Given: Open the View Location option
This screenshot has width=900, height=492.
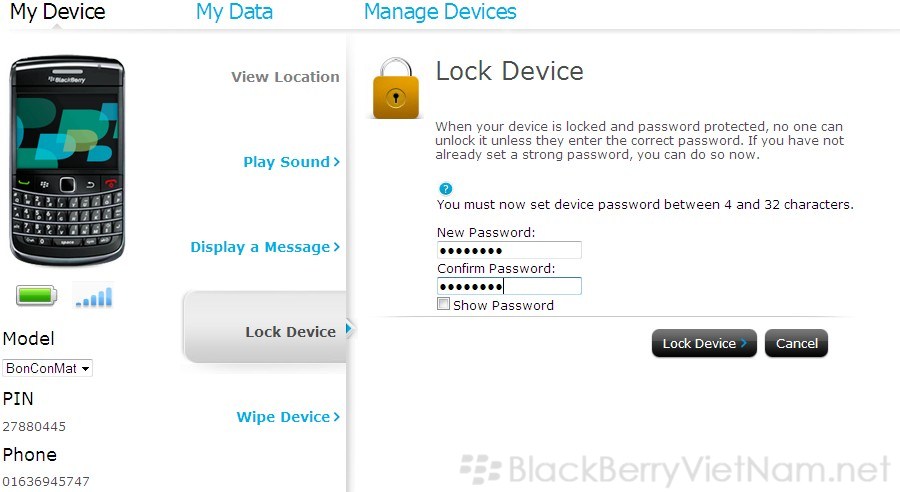Looking at the screenshot, I should coord(285,77).
